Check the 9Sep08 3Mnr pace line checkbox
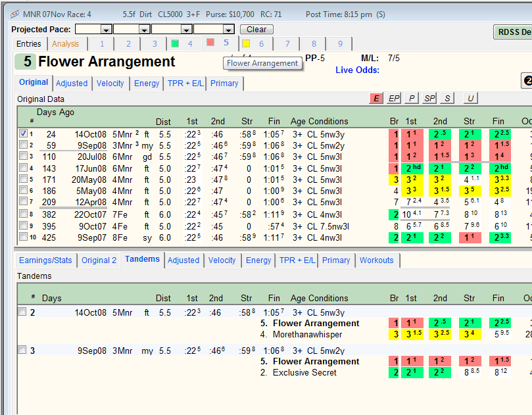Screen dimensions: 532x415 coord(23,145)
